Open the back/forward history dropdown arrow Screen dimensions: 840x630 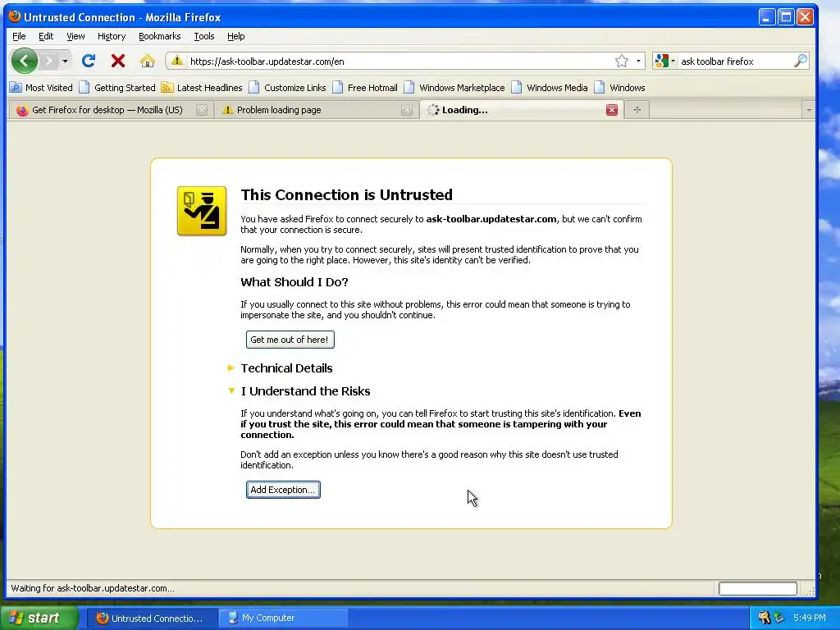(x=65, y=61)
